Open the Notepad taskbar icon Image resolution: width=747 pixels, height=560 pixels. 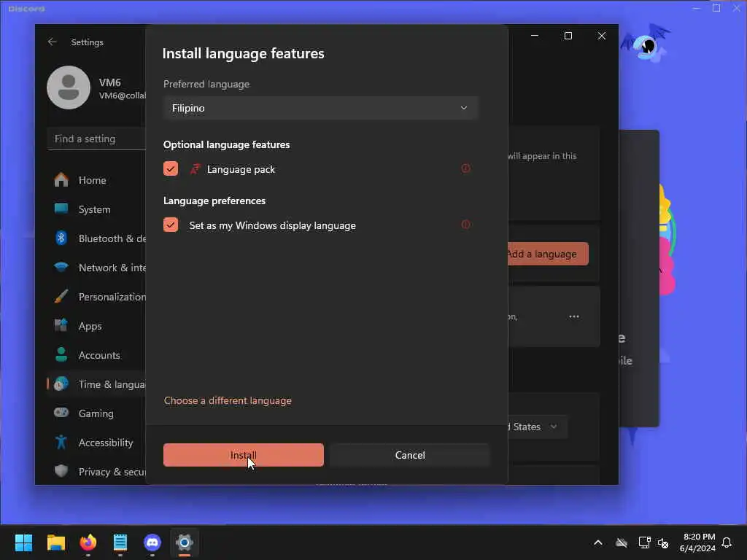pos(120,542)
